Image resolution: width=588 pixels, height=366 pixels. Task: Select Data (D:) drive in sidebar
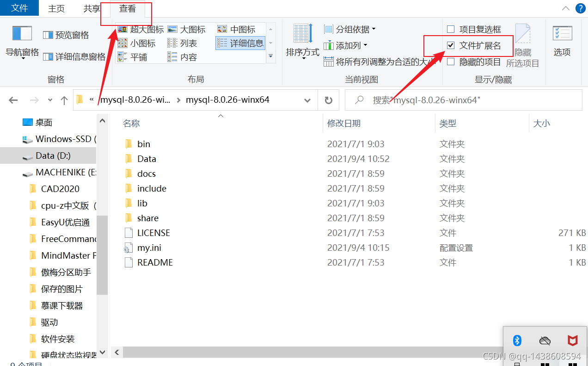click(48, 155)
